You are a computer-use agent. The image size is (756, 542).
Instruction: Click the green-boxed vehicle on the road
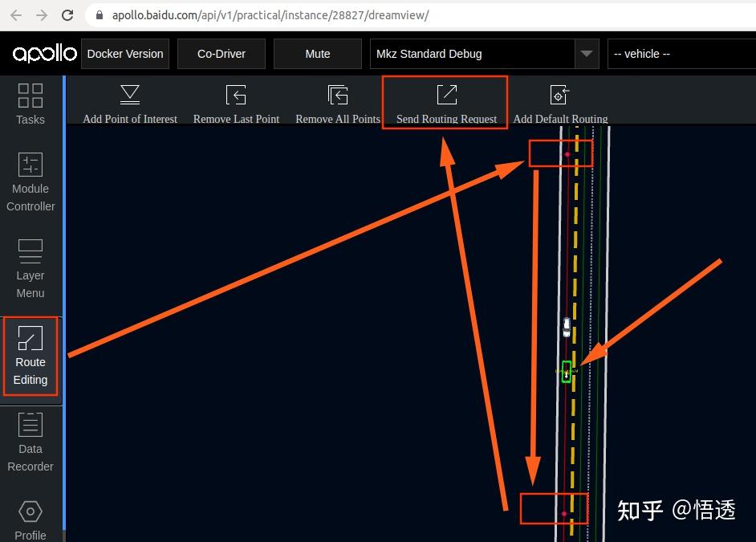click(x=567, y=372)
